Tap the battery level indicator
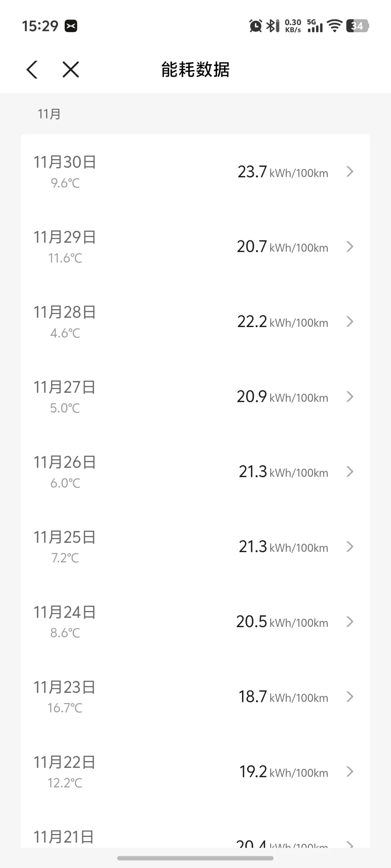The height and width of the screenshot is (868, 391). click(357, 26)
